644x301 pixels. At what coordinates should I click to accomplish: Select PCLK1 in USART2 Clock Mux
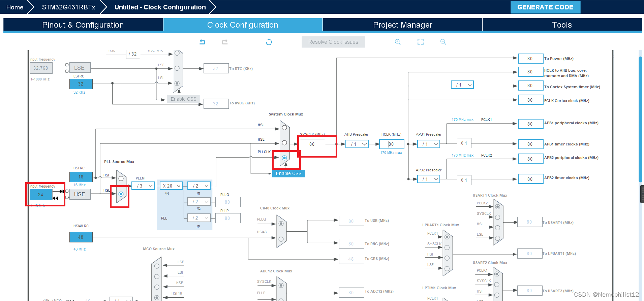[x=497, y=274]
